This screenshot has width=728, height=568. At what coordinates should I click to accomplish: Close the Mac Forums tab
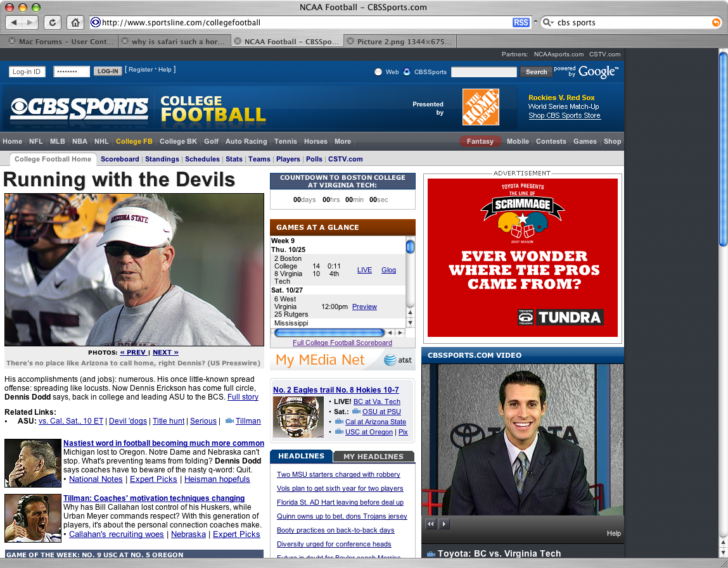click(x=12, y=41)
